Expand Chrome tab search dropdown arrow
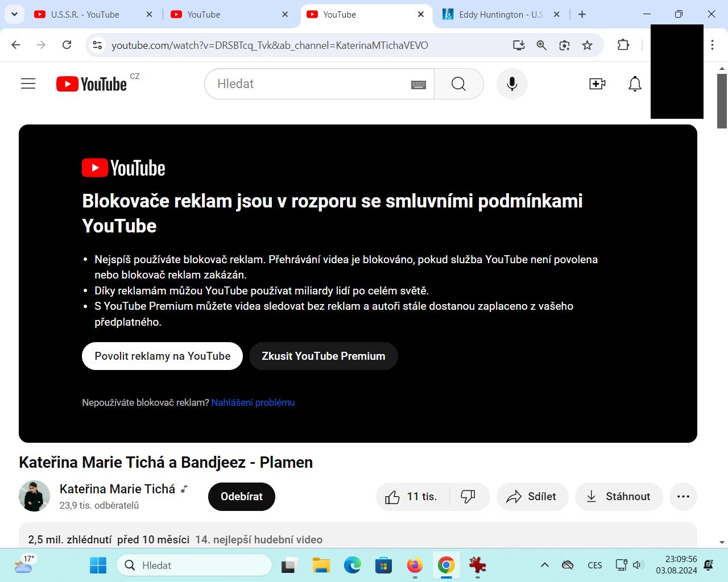The width and height of the screenshot is (728, 582). click(x=14, y=14)
